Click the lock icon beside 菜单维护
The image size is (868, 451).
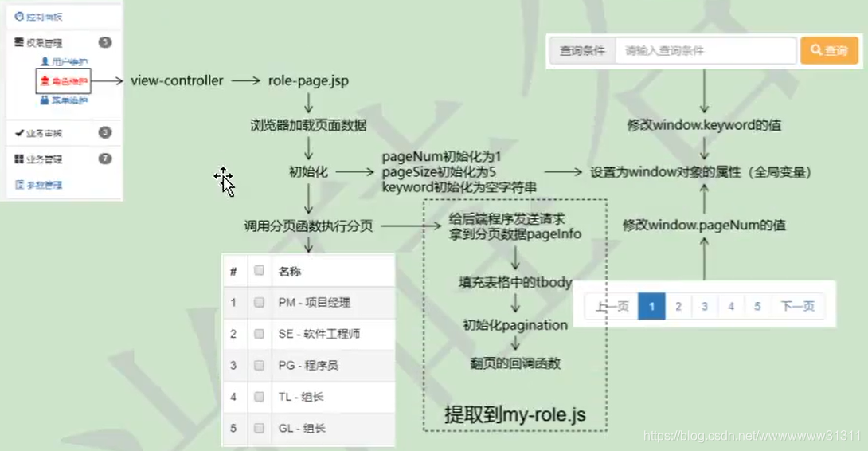coord(45,100)
